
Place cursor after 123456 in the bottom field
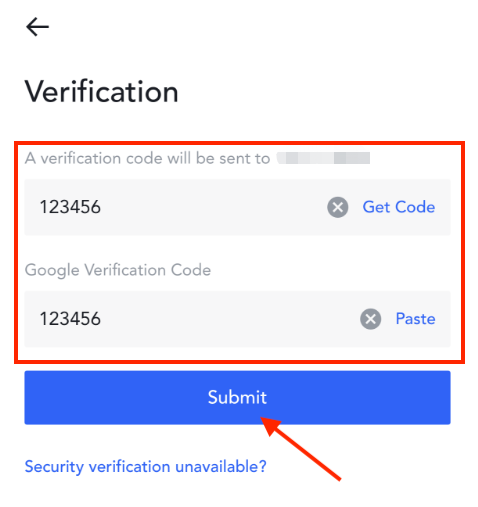point(101,319)
